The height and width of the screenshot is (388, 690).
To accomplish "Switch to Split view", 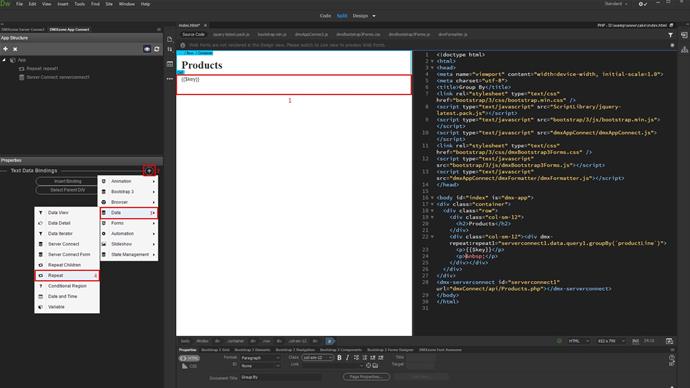I will point(342,16).
